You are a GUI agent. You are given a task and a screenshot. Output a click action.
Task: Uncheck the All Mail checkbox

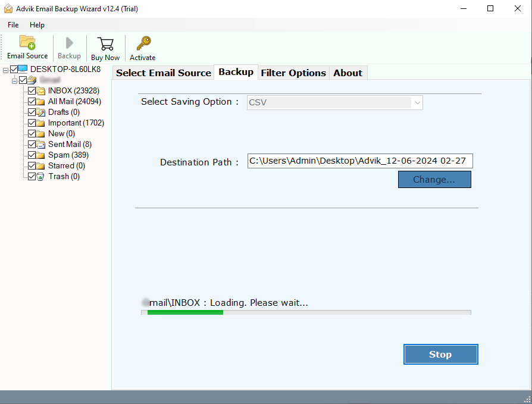pyautogui.click(x=32, y=101)
